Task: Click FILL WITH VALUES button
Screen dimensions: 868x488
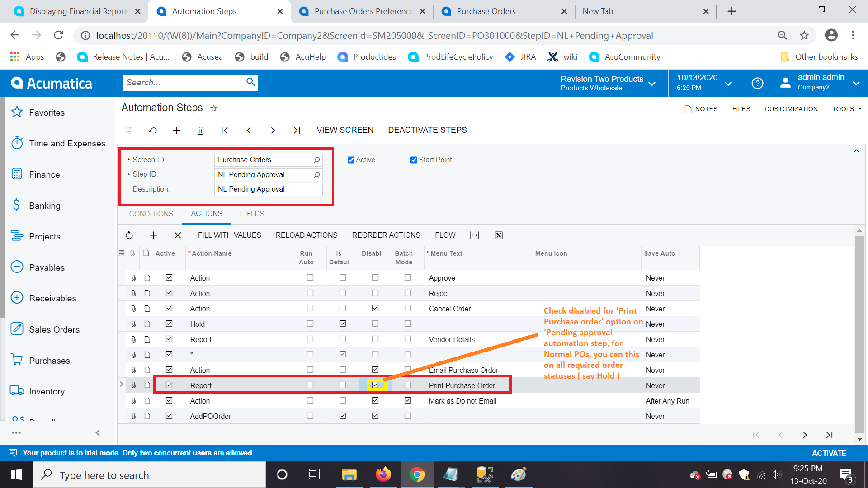Action: (230, 235)
